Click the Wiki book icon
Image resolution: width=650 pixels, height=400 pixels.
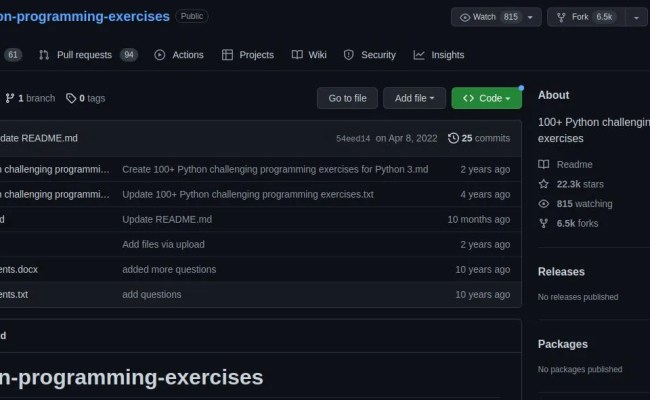pyautogui.click(x=297, y=55)
